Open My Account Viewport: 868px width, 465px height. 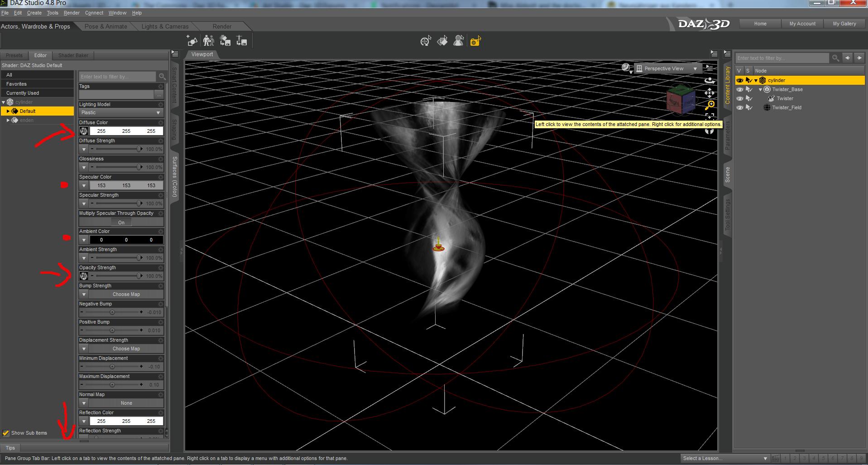coord(802,24)
